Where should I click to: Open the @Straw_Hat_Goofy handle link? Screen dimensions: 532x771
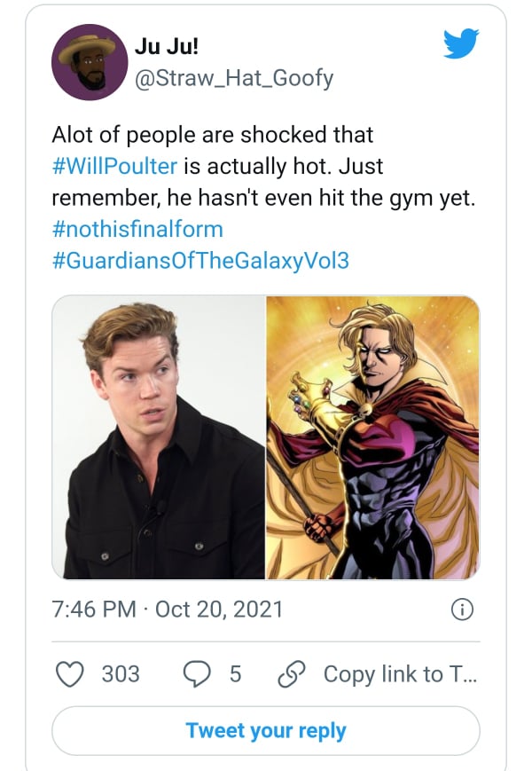[233, 78]
